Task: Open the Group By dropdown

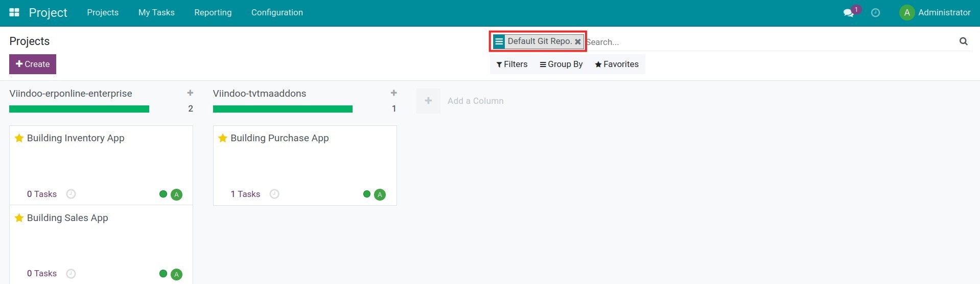Action: [x=561, y=64]
